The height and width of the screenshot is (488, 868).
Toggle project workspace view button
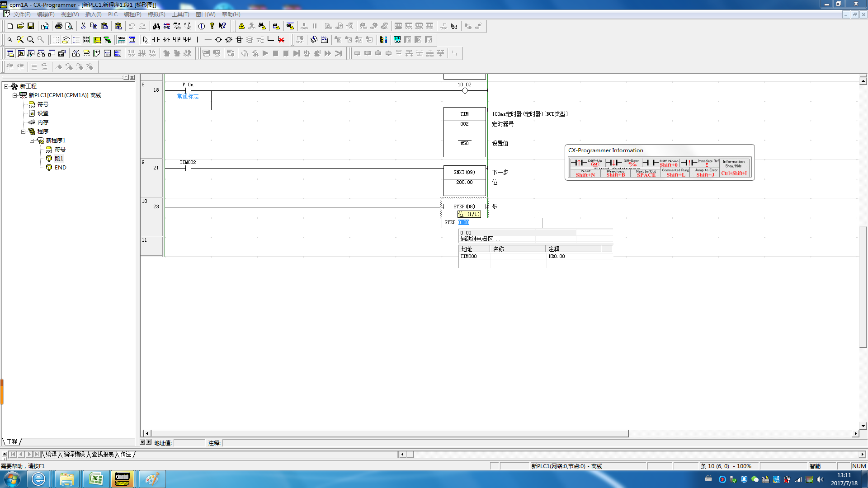(x=10, y=53)
